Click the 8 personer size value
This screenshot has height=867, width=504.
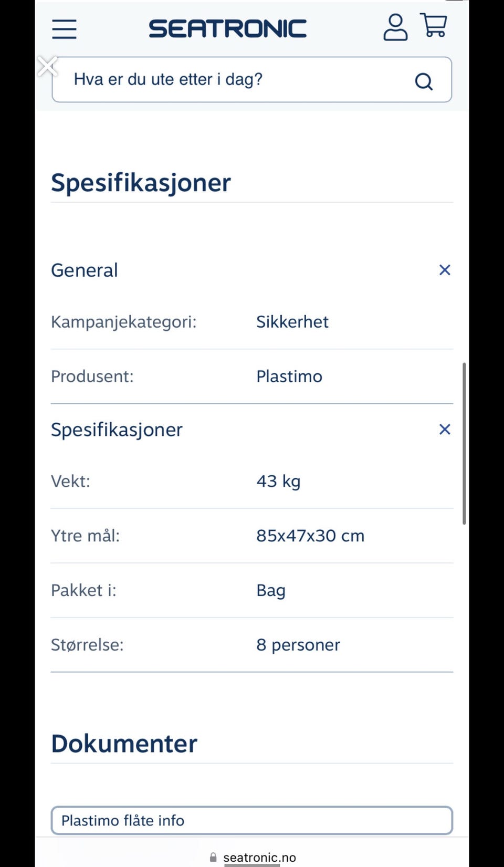pyautogui.click(x=298, y=645)
